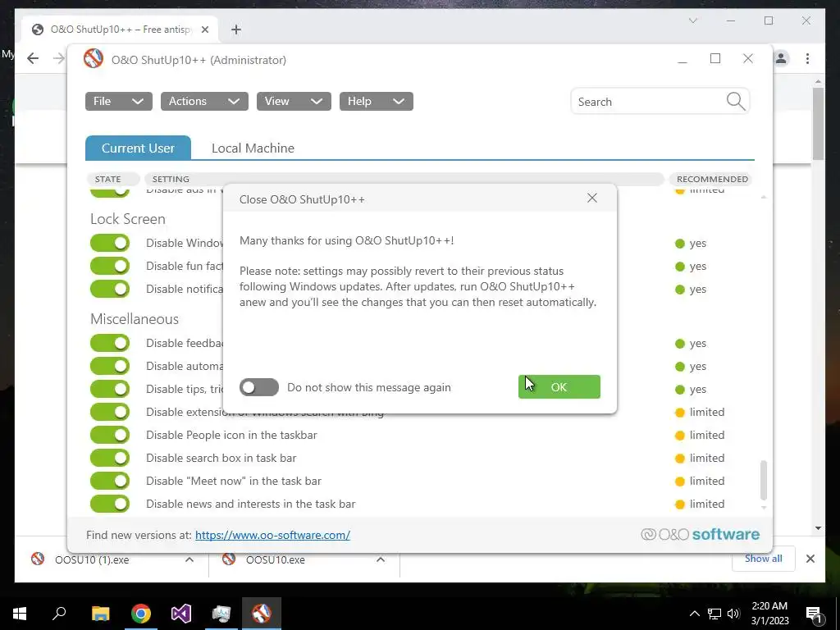This screenshot has width=840, height=630.
Task: Click the OOSU10 (1).exe download file icon
Action: pyautogui.click(x=38, y=559)
